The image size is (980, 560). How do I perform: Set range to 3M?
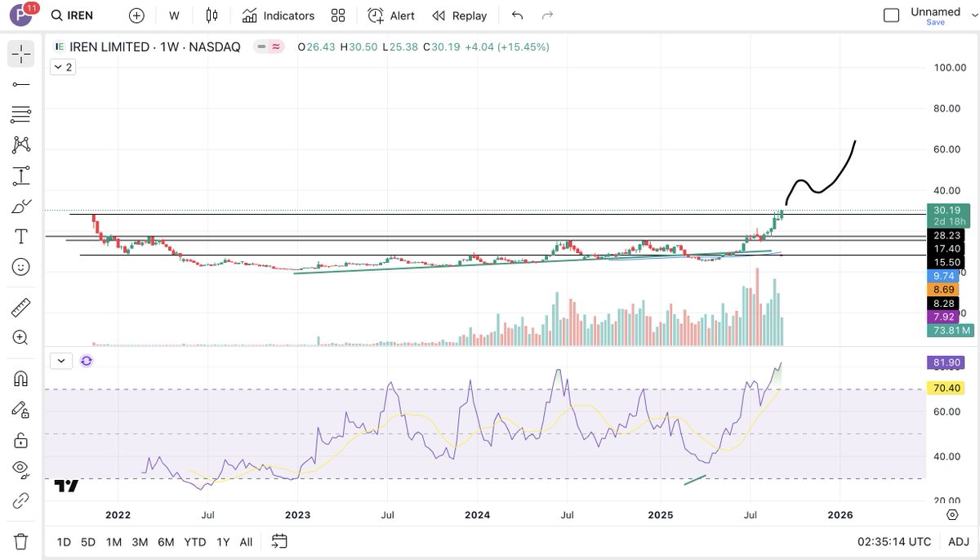(140, 542)
